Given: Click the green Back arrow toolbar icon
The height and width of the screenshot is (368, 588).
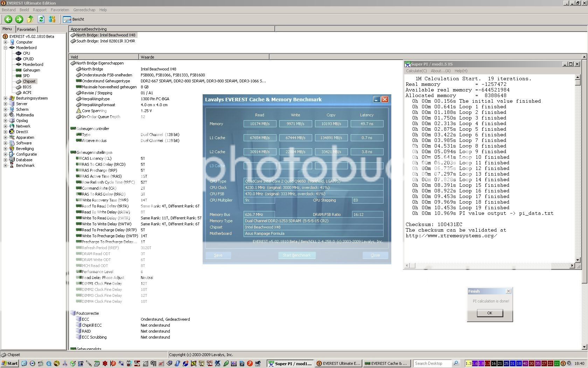Looking at the screenshot, I should coord(8,19).
